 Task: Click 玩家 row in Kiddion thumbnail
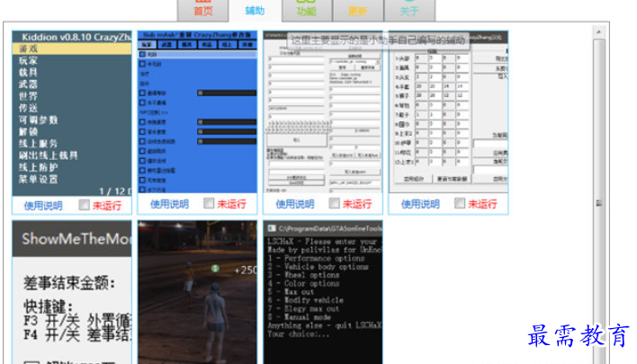[x=72, y=61]
